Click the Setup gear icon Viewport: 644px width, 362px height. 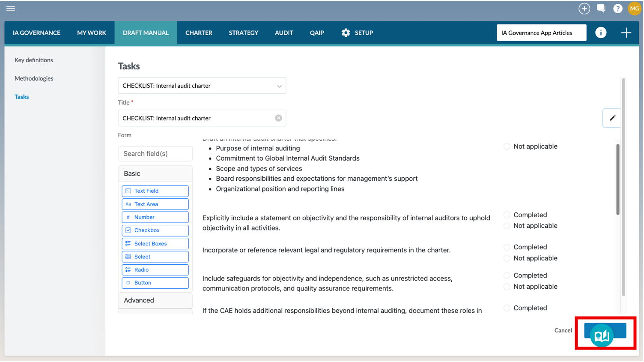point(346,33)
